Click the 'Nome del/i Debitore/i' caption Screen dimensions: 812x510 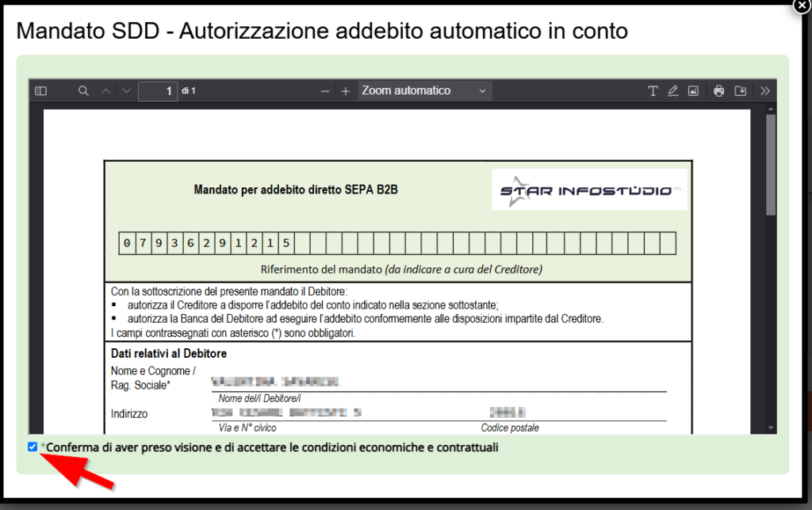tap(259, 398)
